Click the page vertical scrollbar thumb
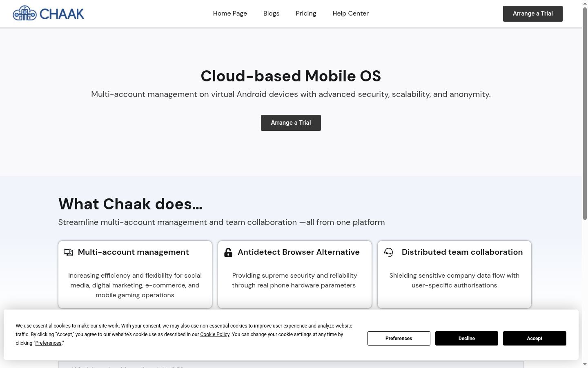Screen dimensions: 588x368 pos(585,114)
